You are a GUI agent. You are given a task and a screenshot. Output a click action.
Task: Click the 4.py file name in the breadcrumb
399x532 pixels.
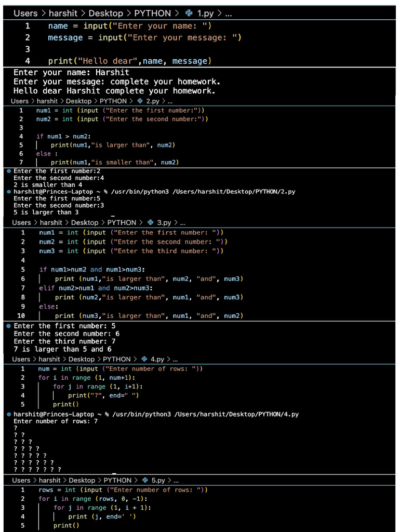click(157, 360)
